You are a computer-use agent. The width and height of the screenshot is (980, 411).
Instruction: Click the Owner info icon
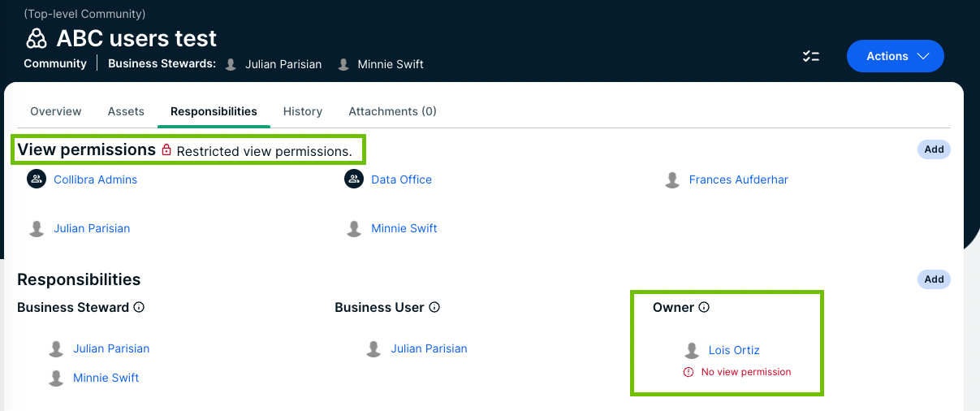(704, 308)
